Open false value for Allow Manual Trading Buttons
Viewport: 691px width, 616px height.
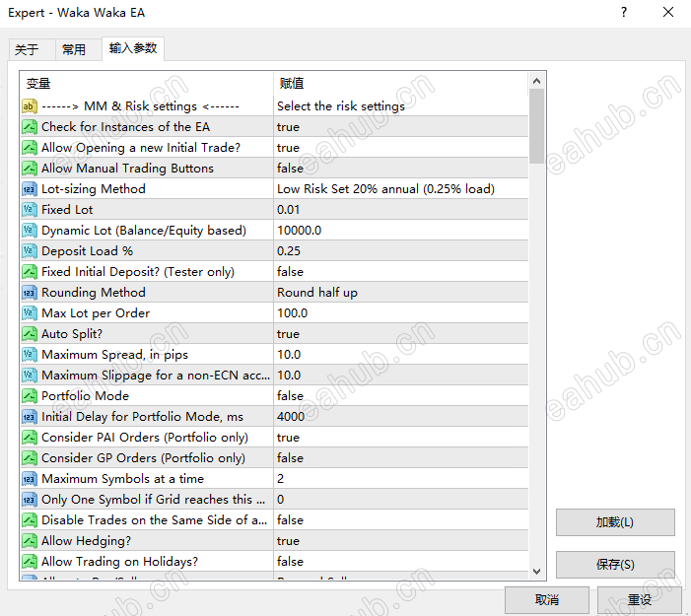[400, 169]
